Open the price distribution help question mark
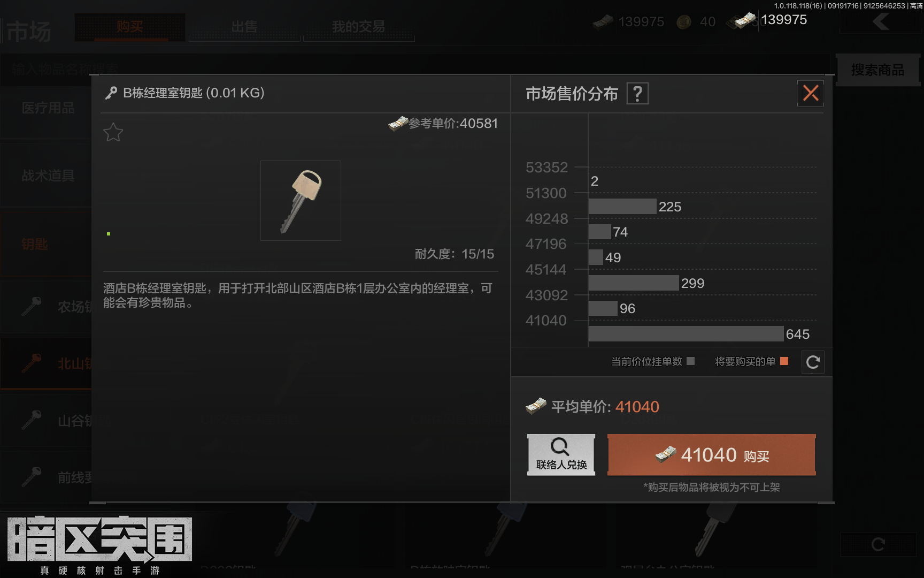Image resolution: width=924 pixels, height=578 pixels. (637, 94)
